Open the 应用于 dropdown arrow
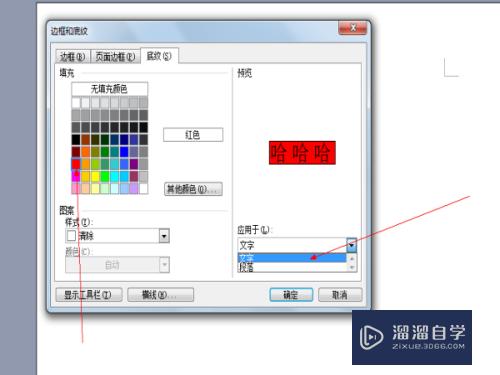Viewport: 500px width, 375px height. [x=351, y=245]
